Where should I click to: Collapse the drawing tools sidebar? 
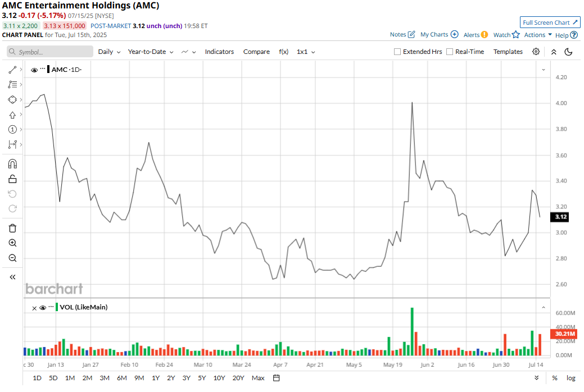[12, 277]
